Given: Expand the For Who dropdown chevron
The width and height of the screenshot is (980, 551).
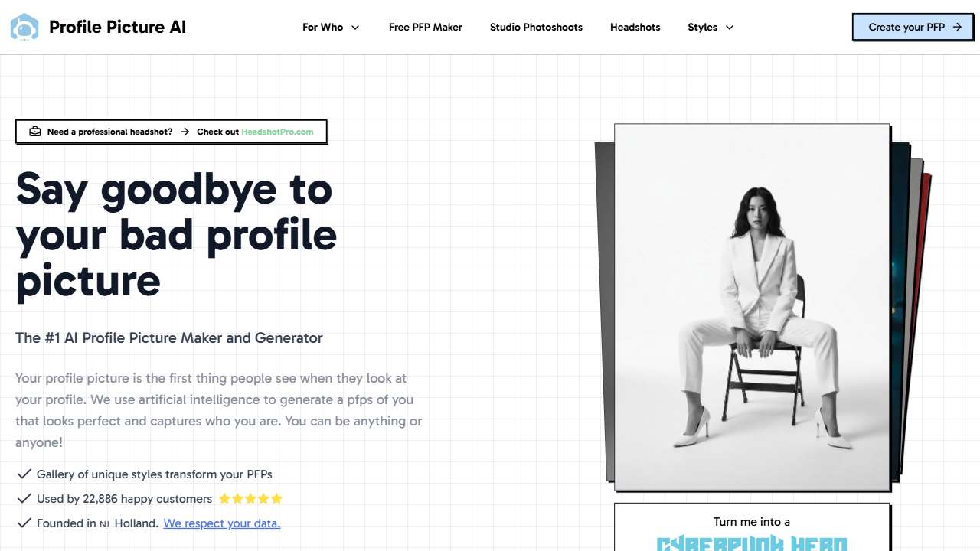Looking at the screenshot, I should pyautogui.click(x=355, y=28).
